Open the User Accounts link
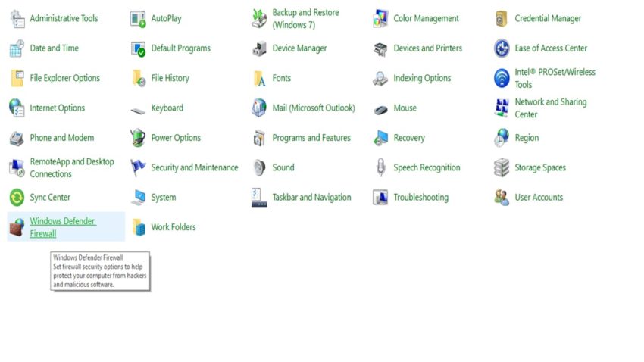 point(539,198)
